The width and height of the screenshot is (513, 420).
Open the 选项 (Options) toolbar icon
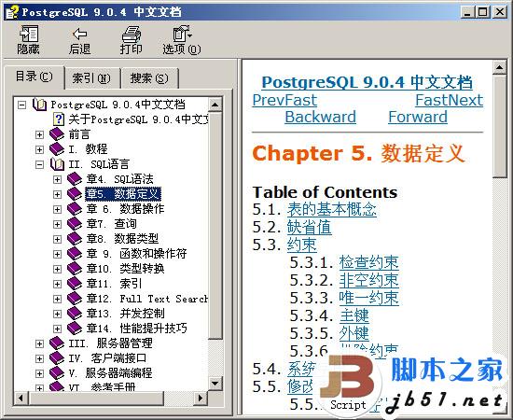(182, 34)
